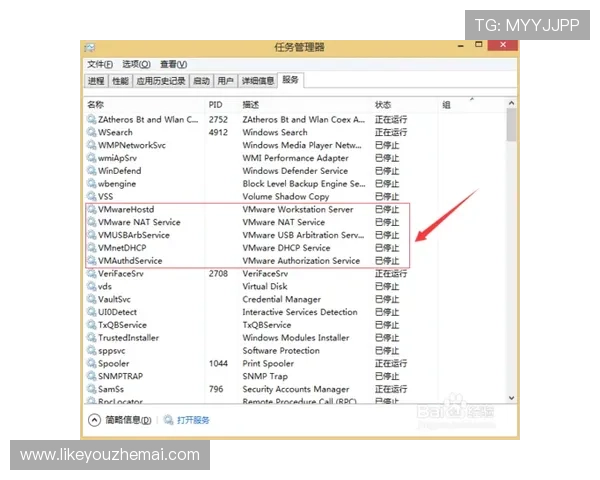Click the service icon next to TrustedInstaller

91,338
